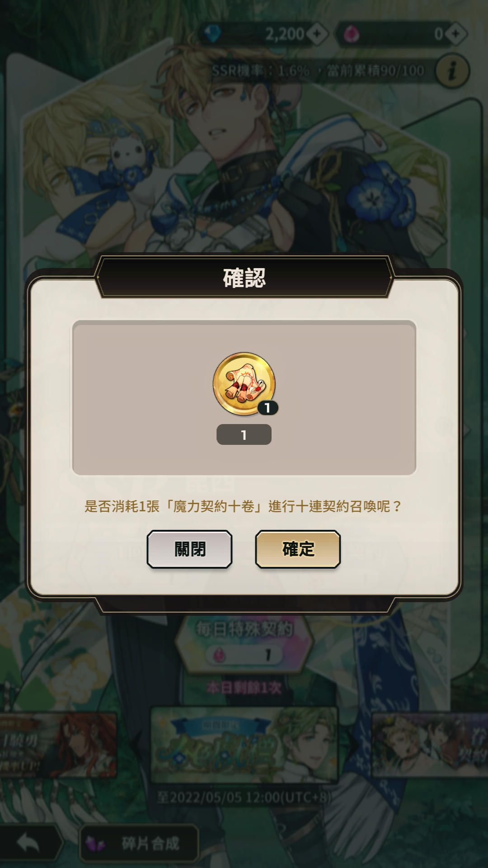
Task: Tap the SSR機率 accumulated counter text
Action: [318, 71]
